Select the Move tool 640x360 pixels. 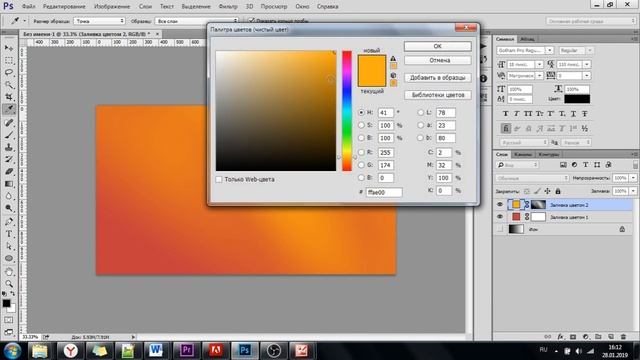(x=9, y=48)
